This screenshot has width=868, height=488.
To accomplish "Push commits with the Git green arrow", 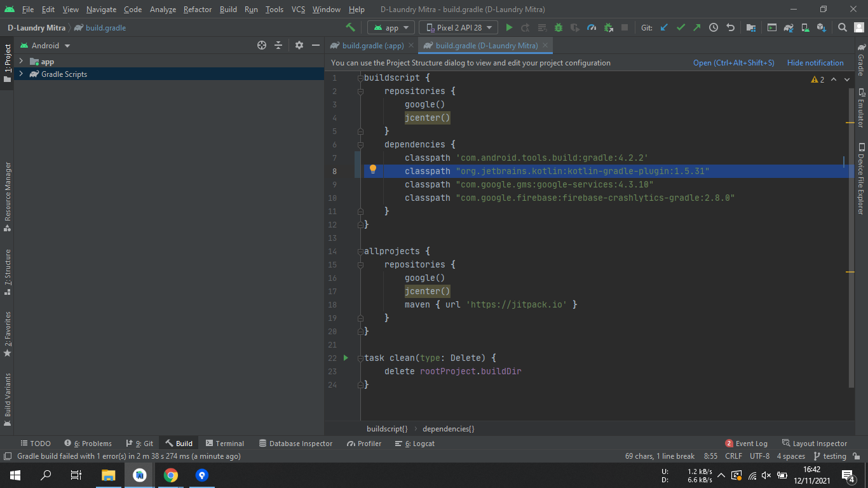I will pos(697,27).
